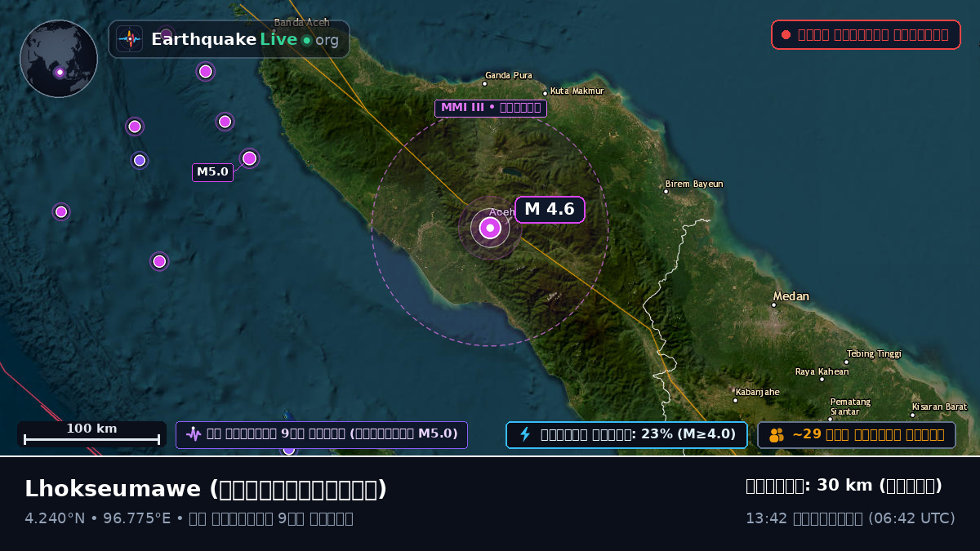Click the Kisaran Barat city label
Image resolution: width=980 pixels, height=551 pixels.
click(939, 407)
